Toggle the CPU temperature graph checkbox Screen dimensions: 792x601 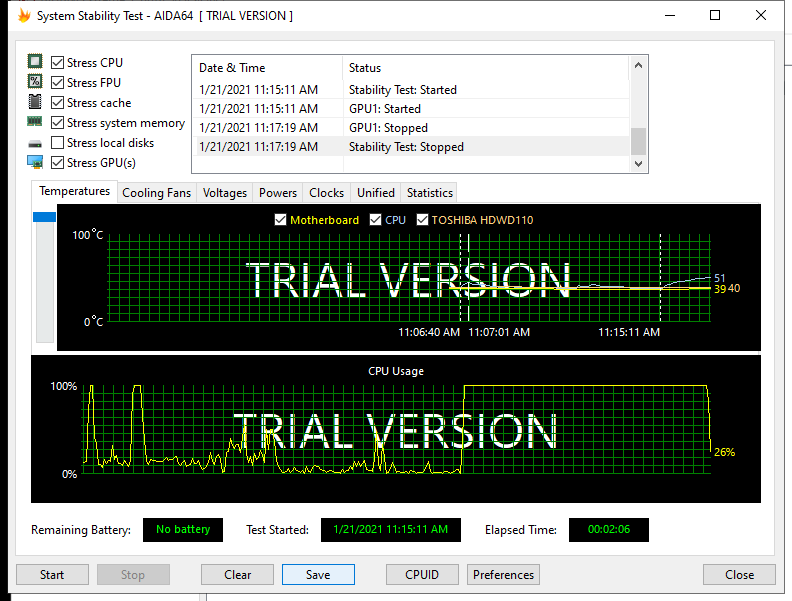(x=375, y=220)
